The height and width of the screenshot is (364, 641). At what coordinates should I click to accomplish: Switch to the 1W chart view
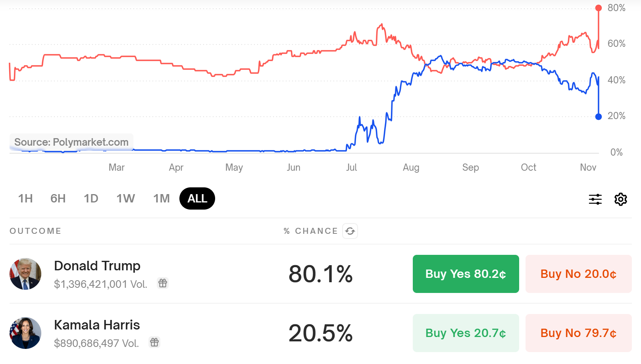tap(125, 198)
